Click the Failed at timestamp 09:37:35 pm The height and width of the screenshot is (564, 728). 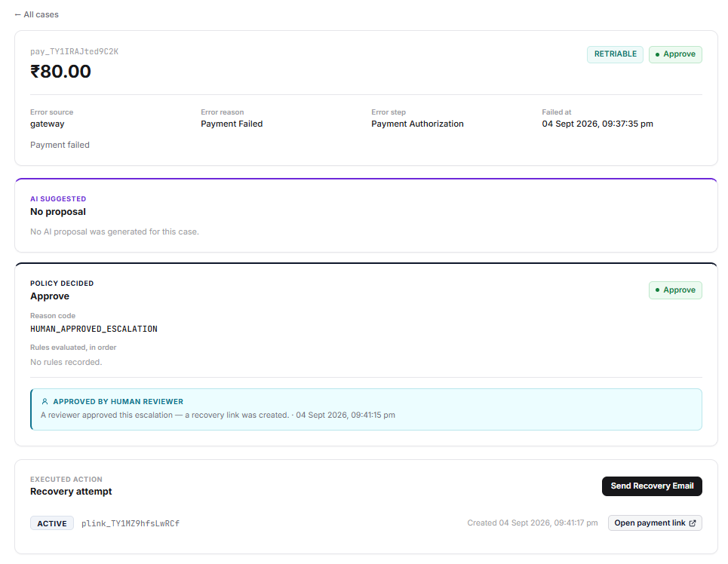[x=597, y=124]
